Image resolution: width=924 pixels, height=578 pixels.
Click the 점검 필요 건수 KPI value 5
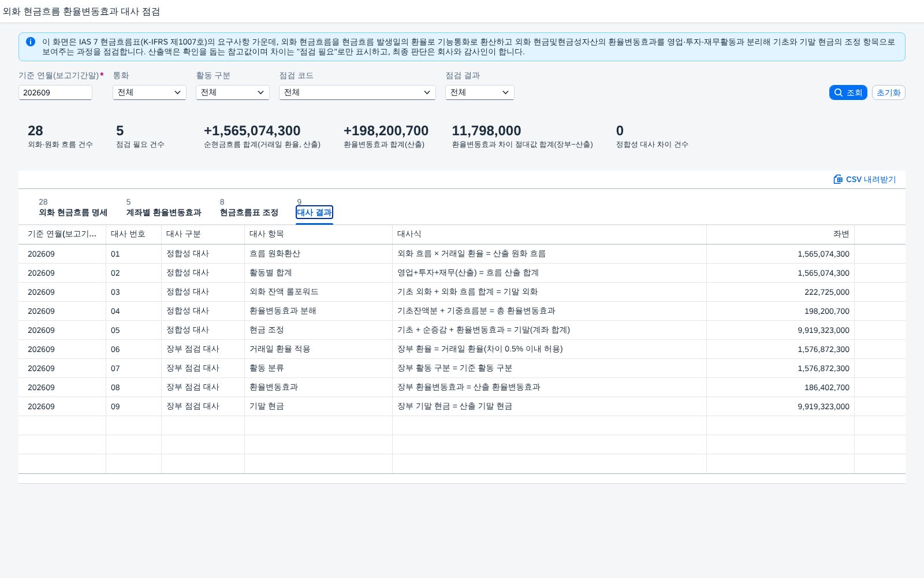pyautogui.click(x=120, y=131)
